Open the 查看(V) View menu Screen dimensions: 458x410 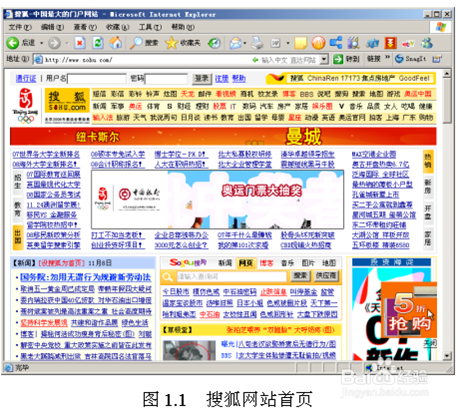85,27
